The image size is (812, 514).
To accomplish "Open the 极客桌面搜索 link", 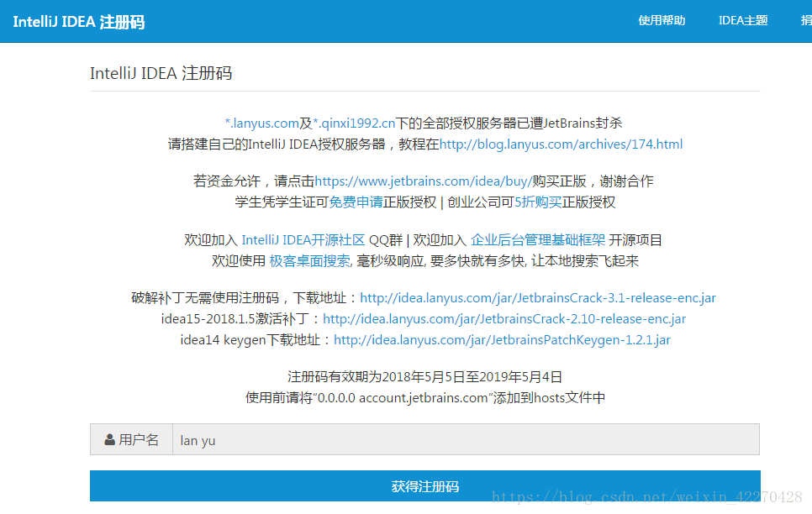I will tap(309, 261).
